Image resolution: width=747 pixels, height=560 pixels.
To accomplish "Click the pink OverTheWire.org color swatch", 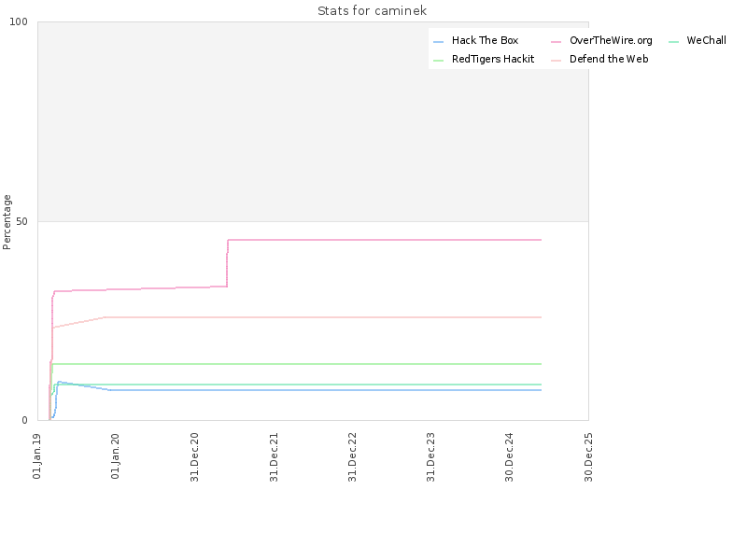I will click(x=556, y=42).
